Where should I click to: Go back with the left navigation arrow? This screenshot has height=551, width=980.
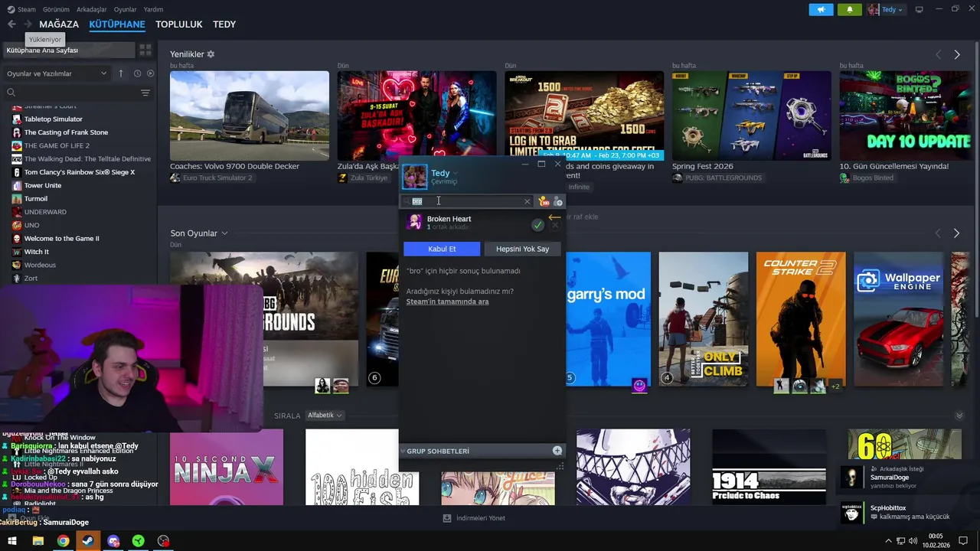(11, 24)
